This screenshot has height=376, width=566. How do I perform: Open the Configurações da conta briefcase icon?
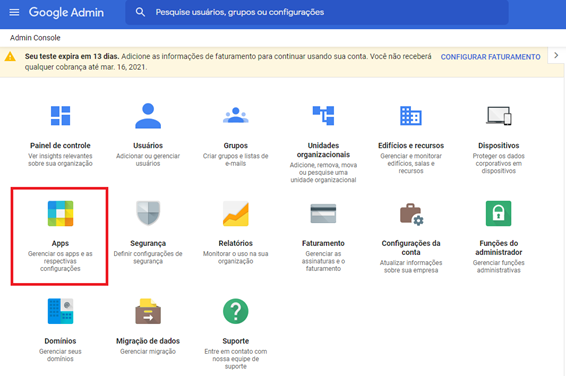click(412, 214)
